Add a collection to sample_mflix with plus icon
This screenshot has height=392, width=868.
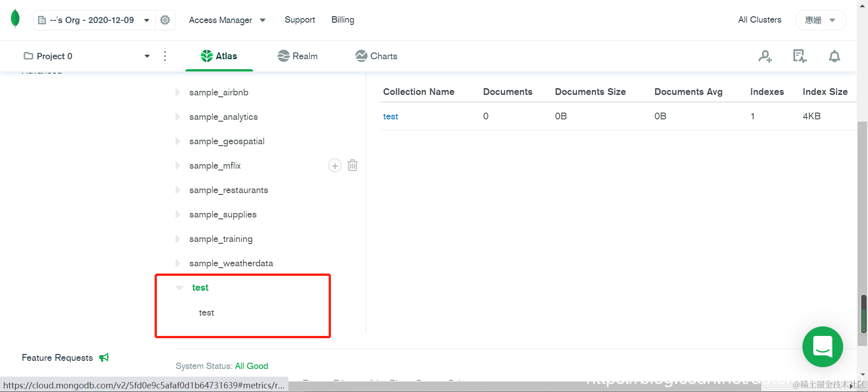tap(335, 165)
